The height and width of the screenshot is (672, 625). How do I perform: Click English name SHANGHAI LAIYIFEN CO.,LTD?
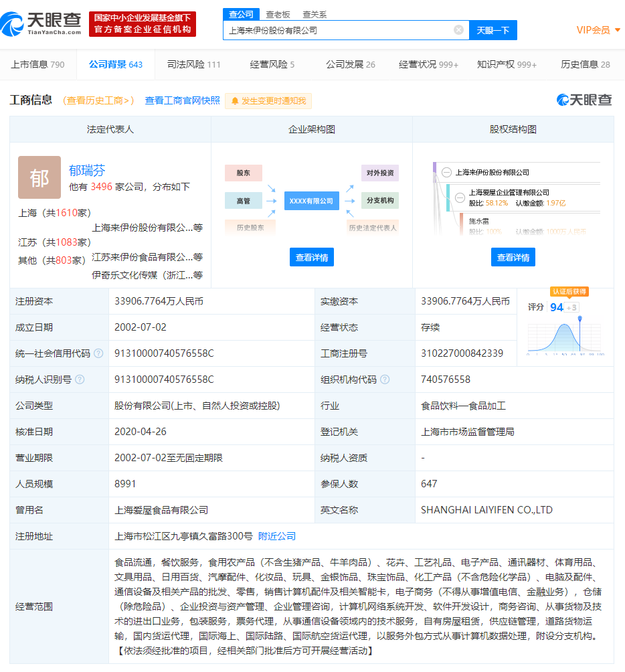486,510
